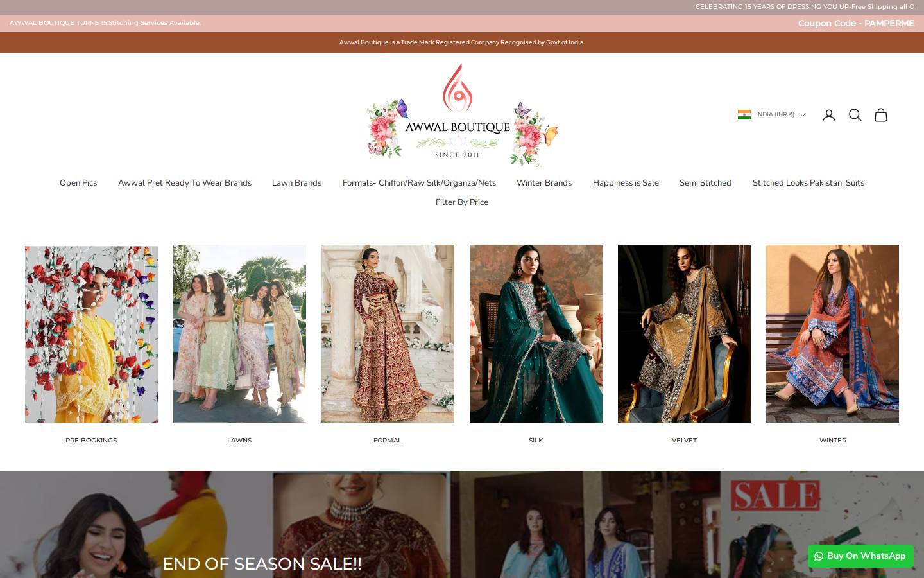
Task: Click the WINTER label link
Action: tap(833, 441)
